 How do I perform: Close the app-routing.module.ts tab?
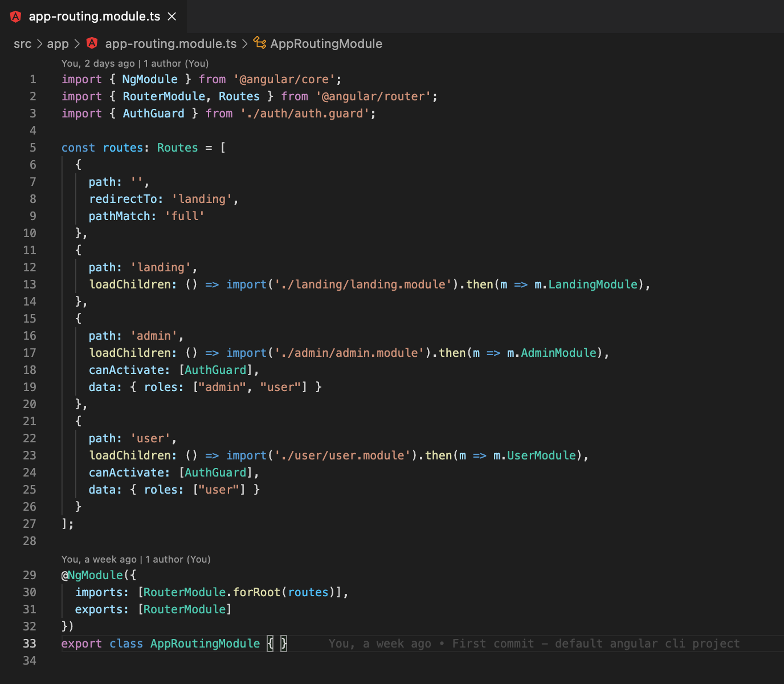click(x=172, y=17)
